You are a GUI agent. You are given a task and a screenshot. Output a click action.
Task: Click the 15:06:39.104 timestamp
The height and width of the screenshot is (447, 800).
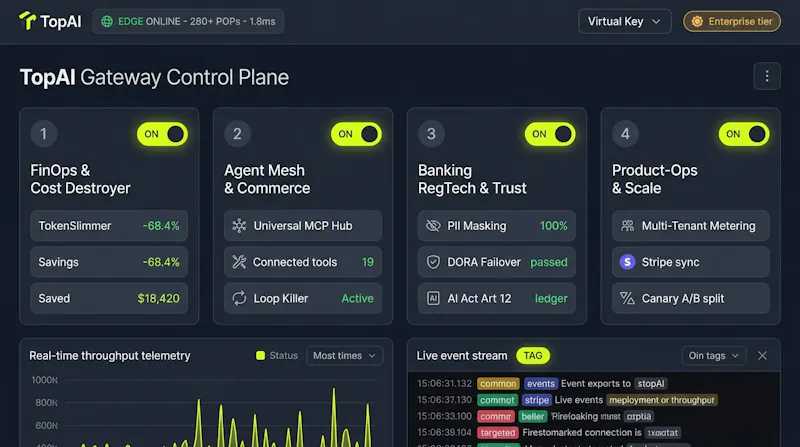[x=444, y=433]
